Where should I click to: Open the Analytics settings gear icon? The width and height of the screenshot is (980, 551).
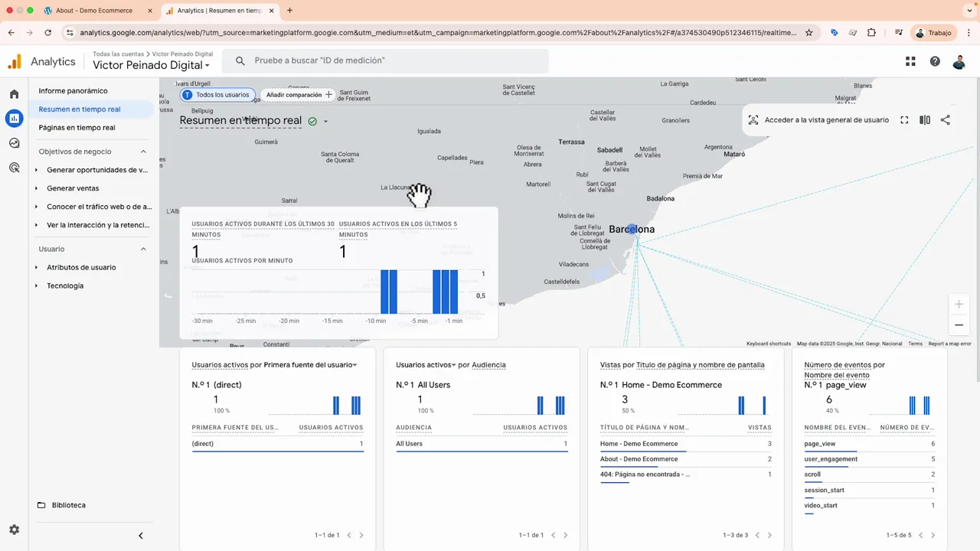pos(14,530)
